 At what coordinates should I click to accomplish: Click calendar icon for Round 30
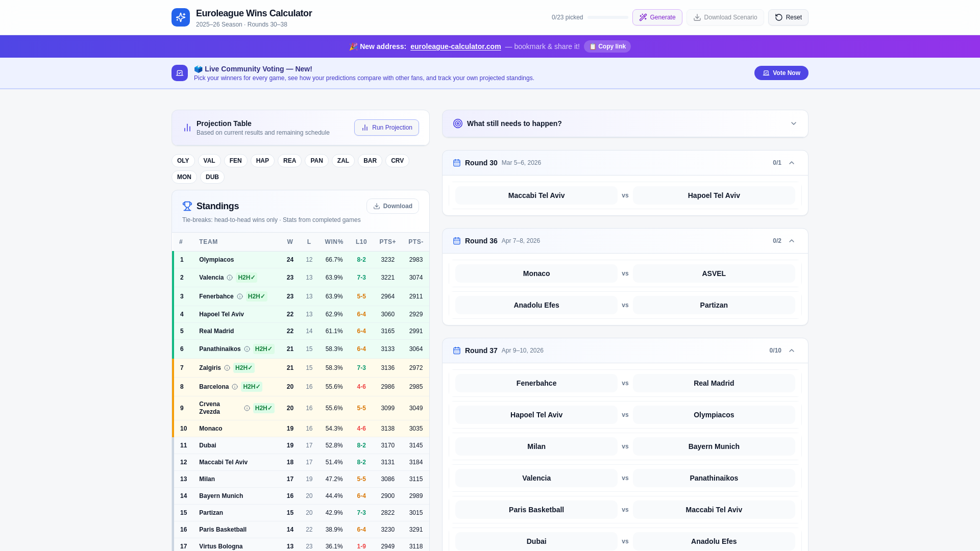[x=457, y=163]
